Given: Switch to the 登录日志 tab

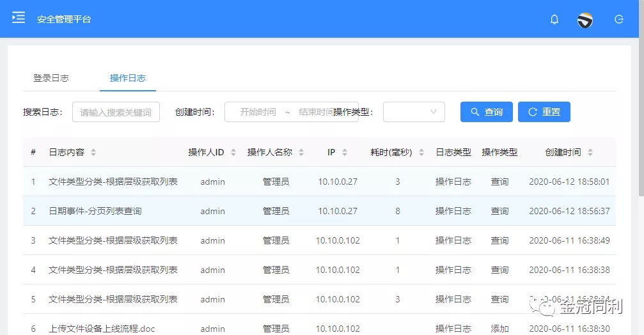Looking at the screenshot, I should 51,78.
